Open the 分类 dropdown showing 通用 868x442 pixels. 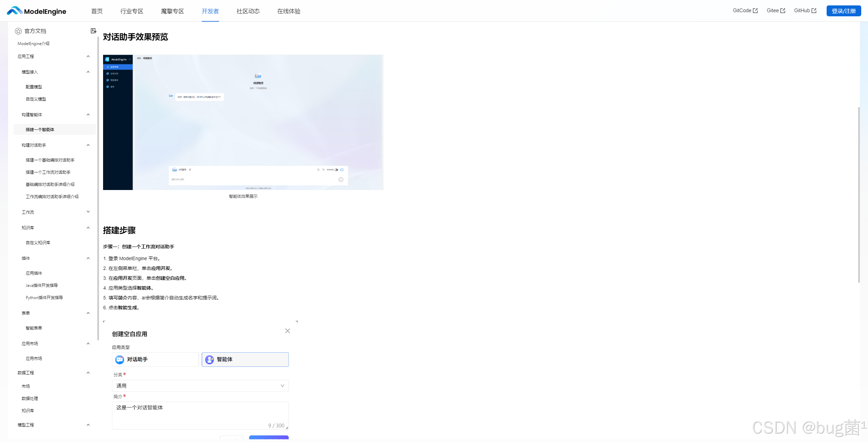[200, 386]
